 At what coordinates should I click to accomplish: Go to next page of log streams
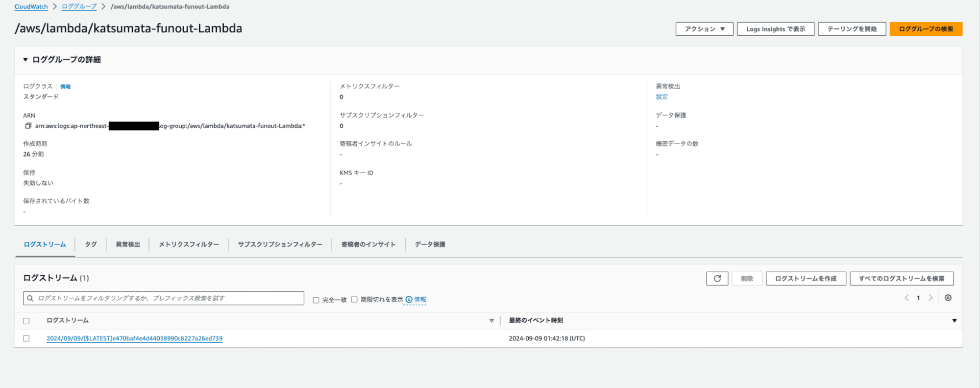931,298
